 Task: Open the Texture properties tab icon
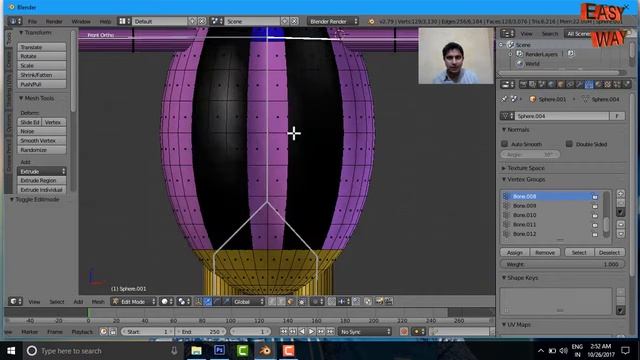click(x=608, y=84)
